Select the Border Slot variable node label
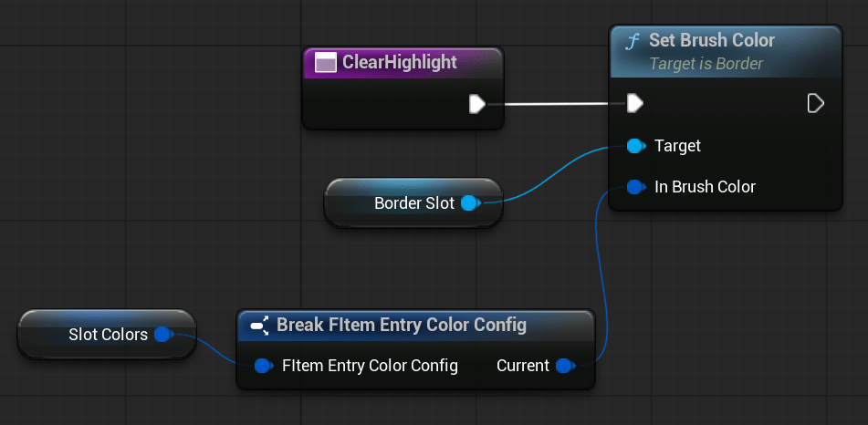 (413, 203)
